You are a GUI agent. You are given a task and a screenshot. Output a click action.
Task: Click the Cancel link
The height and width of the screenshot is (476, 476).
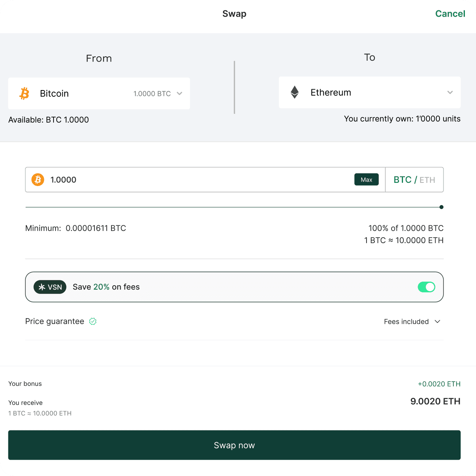tap(450, 13)
